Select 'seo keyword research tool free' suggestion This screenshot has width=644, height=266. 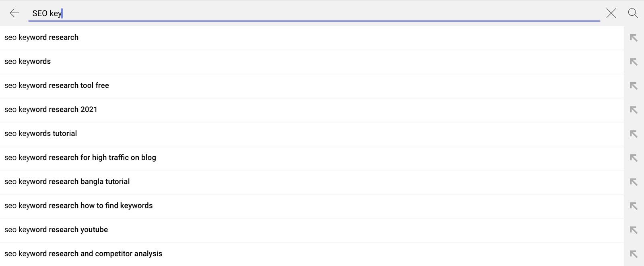tap(312, 86)
